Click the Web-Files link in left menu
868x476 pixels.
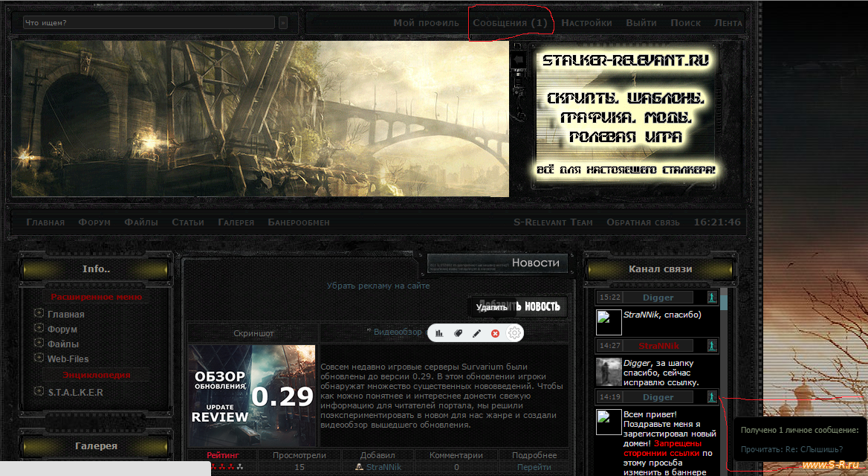coord(68,358)
